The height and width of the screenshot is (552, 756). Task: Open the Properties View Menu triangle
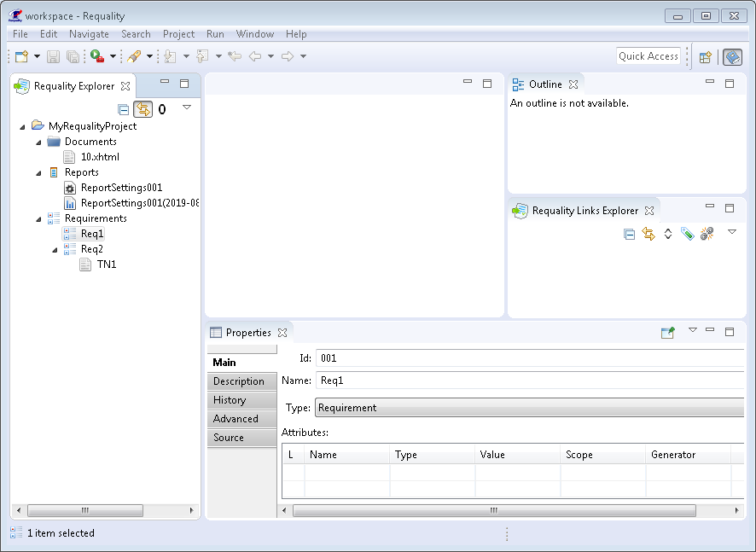pyautogui.click(x=693, y=330)
